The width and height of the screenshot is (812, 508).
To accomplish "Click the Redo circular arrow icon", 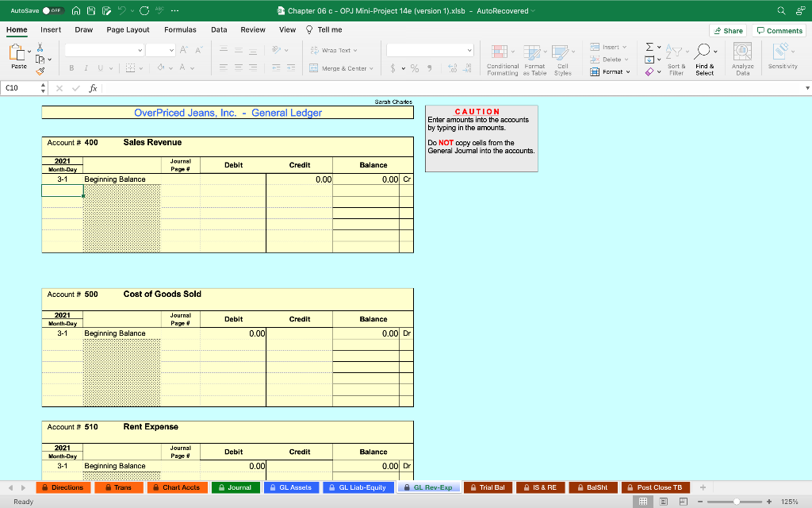I will pyautogui.click(x=144, y=11).
